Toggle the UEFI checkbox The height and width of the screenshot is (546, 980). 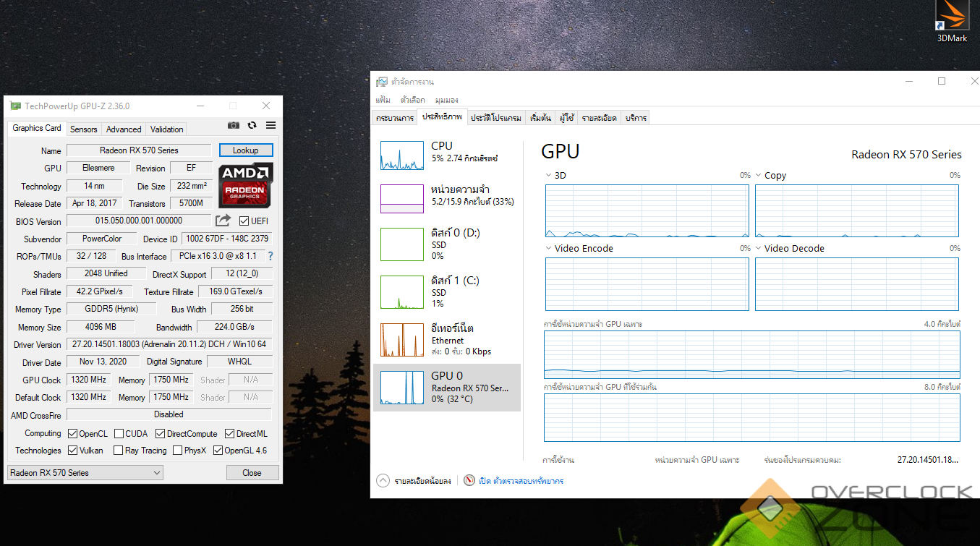pos(244,221)
